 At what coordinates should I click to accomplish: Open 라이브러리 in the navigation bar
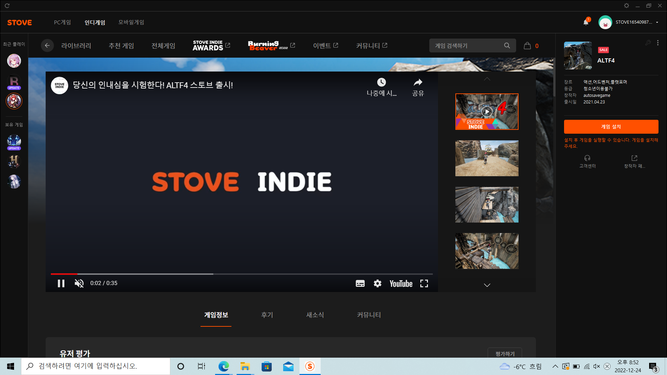click(x=76, y=45)
